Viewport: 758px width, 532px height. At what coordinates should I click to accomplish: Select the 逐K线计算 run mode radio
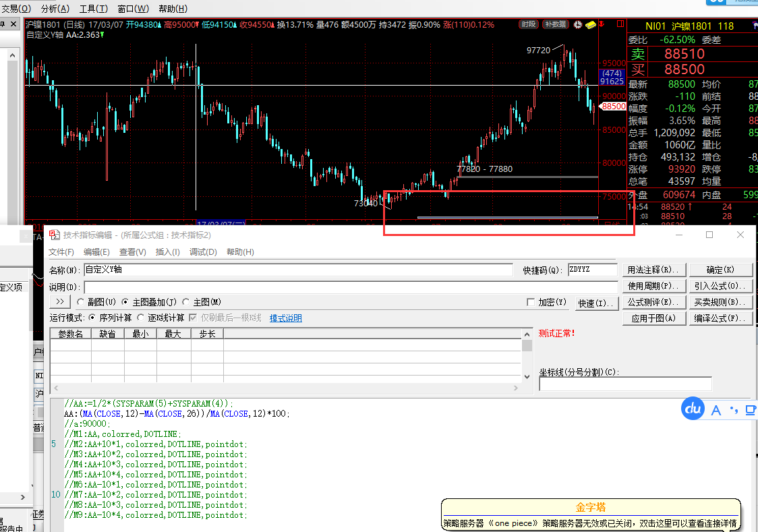[x=140, y=318]
